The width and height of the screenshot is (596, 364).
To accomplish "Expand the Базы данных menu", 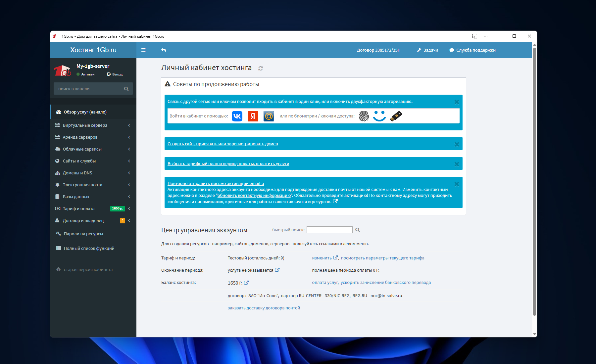I will (76, 197).
